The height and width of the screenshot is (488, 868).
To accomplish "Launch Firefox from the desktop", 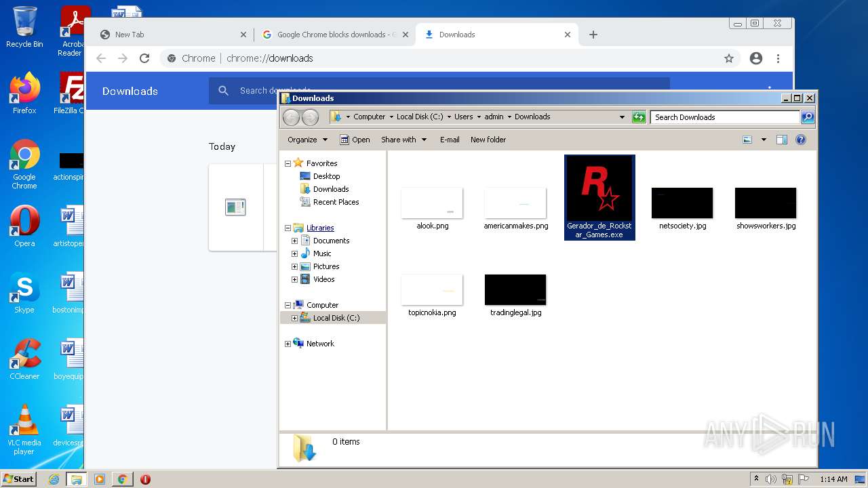I will (x=24, y=94).
